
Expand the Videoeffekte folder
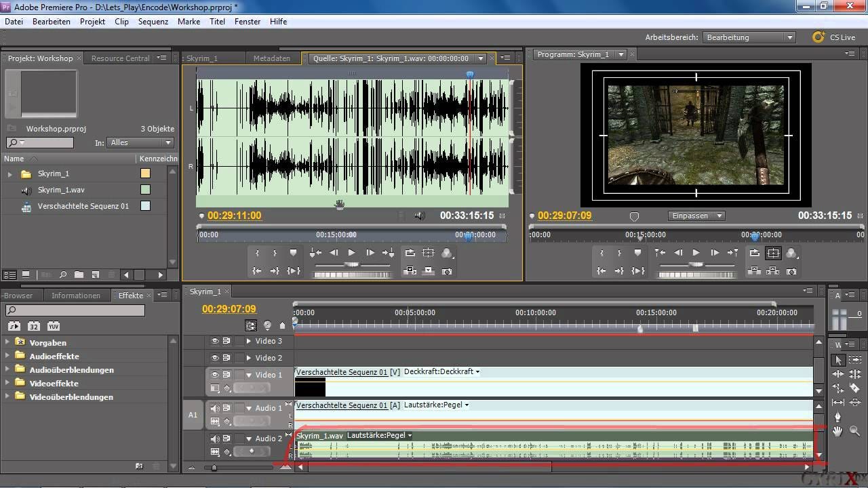(7, 383)
